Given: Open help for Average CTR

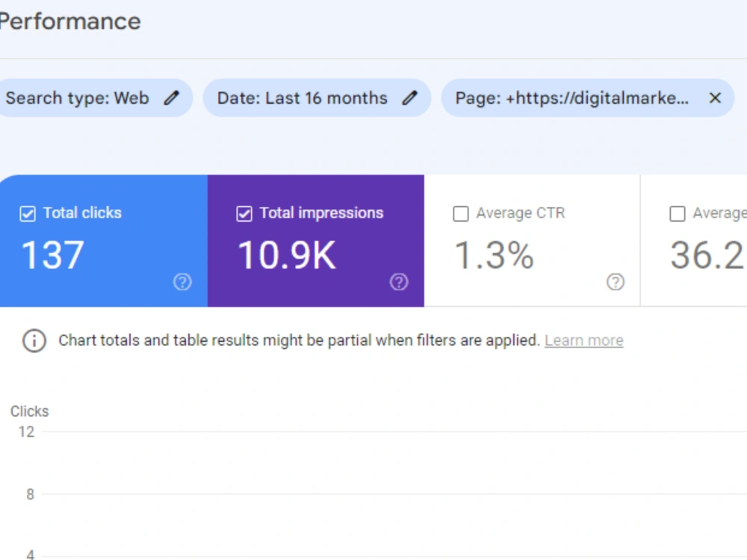Looking at the screenshot, I should coord(616,282).
